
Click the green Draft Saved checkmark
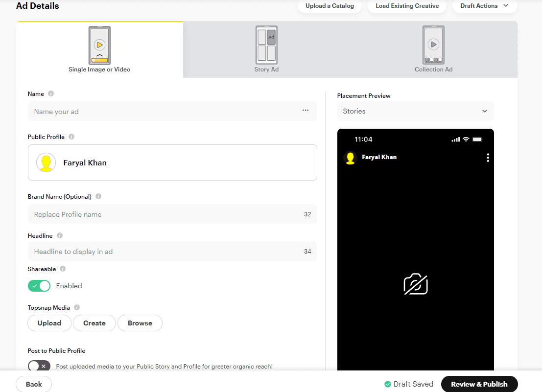(388, 384)
